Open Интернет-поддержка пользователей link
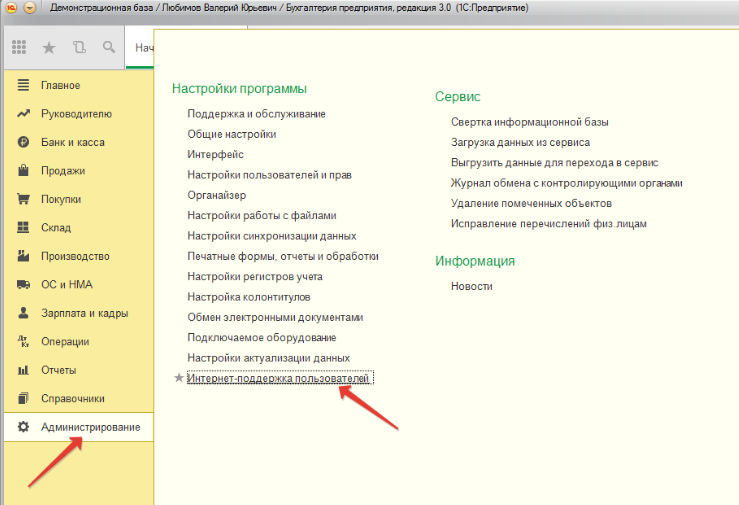The height and width of the screenshot is (505, 739). coord(279,378)
